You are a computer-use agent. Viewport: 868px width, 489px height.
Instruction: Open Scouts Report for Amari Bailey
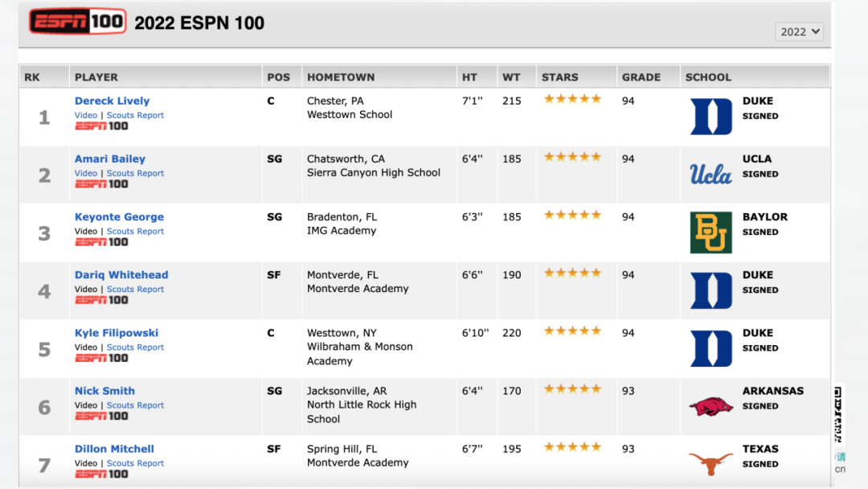[x=135, y=173]
